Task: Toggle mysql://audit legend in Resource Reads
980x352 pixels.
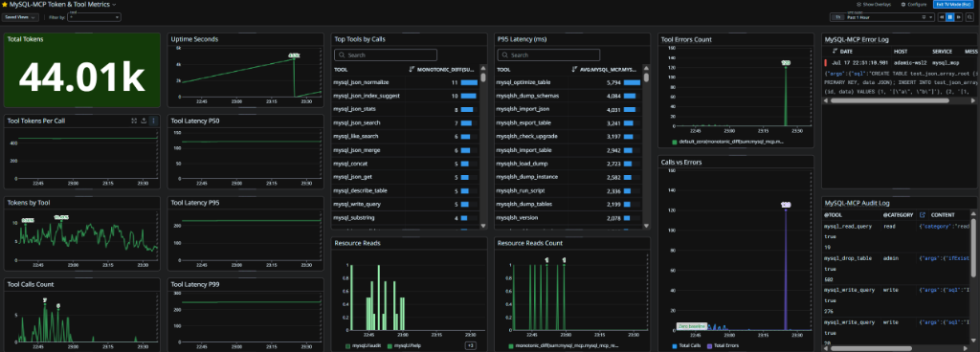Action: point(363,345)
